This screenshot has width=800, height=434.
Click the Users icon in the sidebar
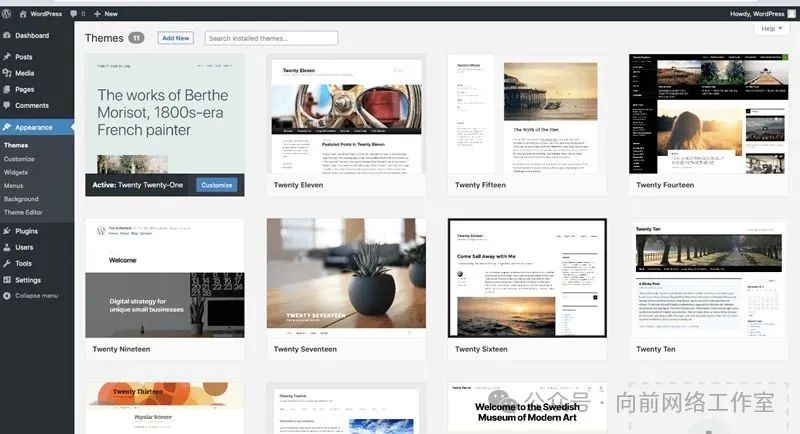(x=7, y=247)
